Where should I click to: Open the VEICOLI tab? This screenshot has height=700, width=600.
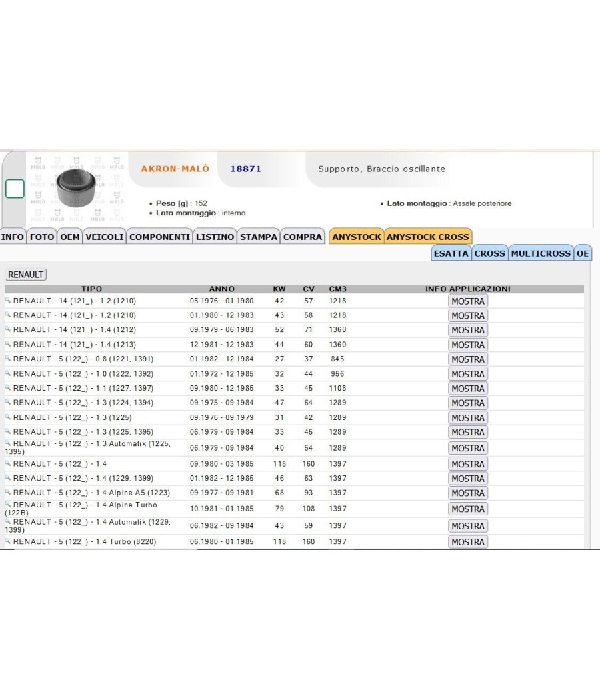point(105,237)
